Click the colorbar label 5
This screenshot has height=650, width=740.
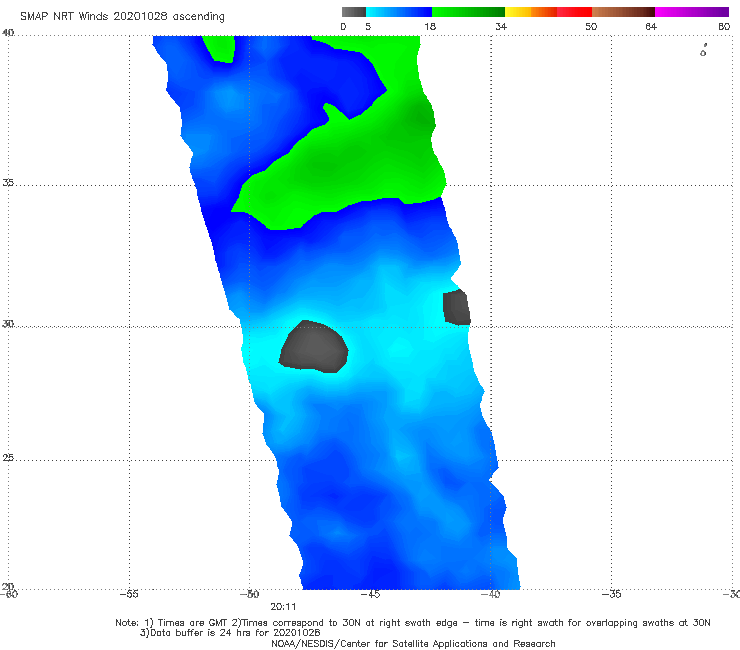(x=368, y=26)
